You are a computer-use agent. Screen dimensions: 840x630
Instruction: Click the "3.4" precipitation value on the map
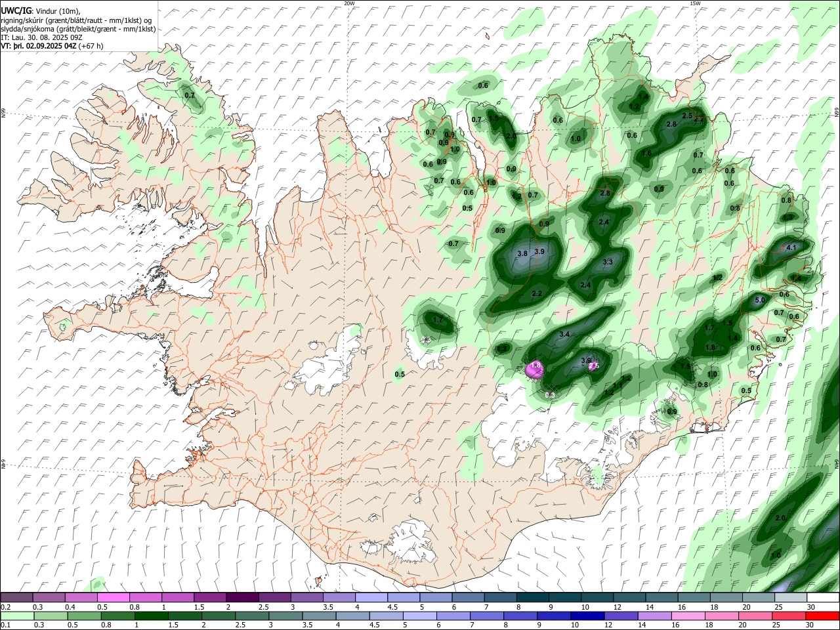[x=564, y=335]
